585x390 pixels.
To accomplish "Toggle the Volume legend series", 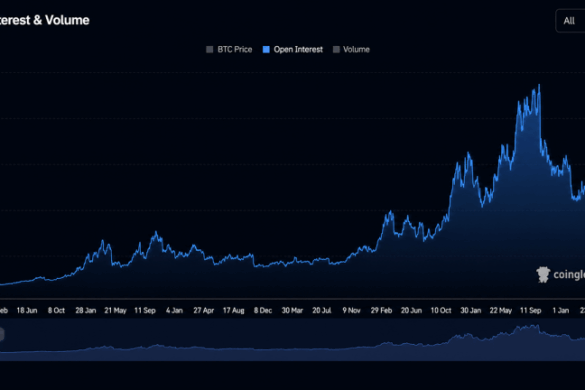I will [351, 50].
